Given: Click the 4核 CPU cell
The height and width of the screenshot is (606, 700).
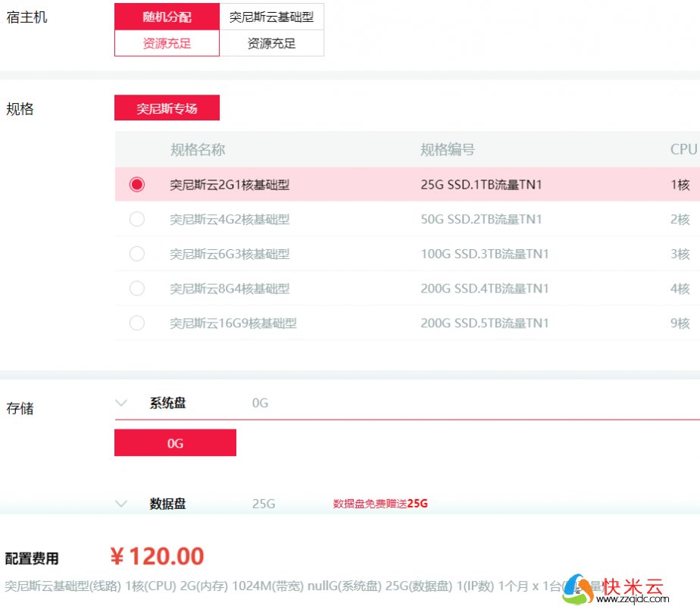Looking at the screenshot, I should (x=680, y=289).
